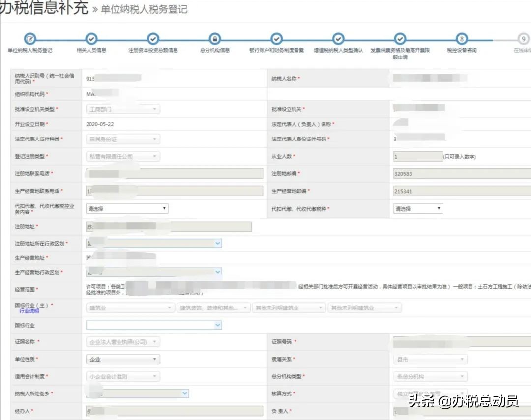Screen dimensions: 531x420
Task: Click the 从业人数 input field
Action: click(x=417, y=156)
